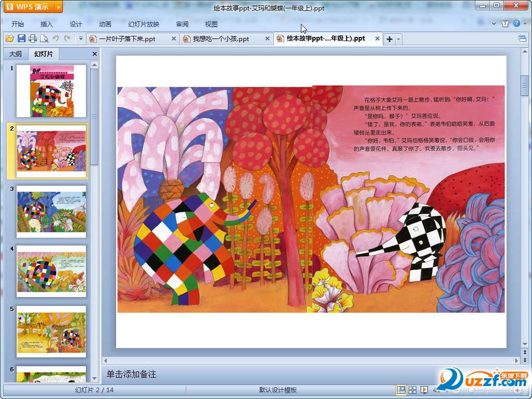
Task: Switch to normal view in status bar
Action: [401, 390]
